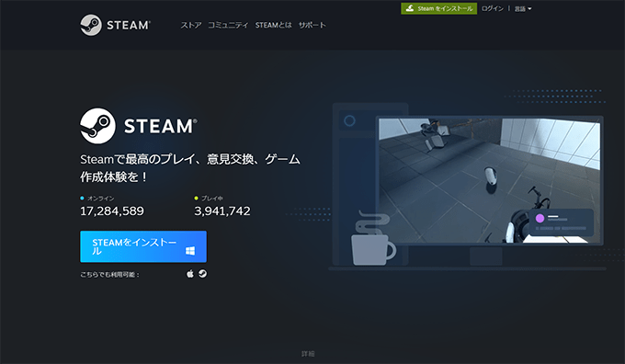The width and height of the screenshot is (625, 364).
Task: Click the Apple macOS download icon
Action: (x=190, y=274)
